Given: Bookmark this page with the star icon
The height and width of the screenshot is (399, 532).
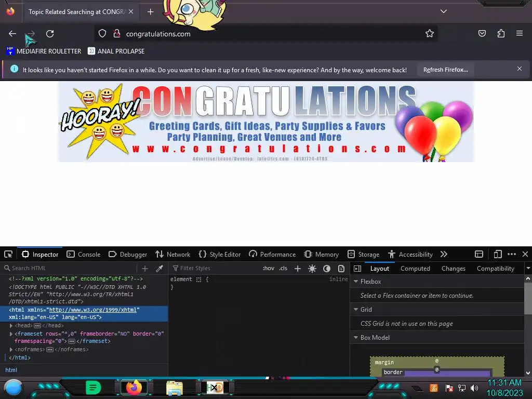Looking at the screenshot, I should point(430,34).
